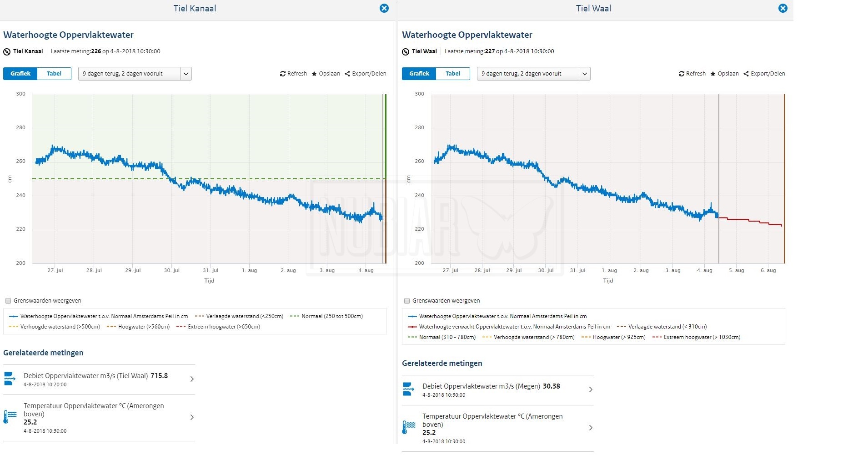Screen dimensions: 868x455
Task: Toggle Normaal (310 - 780cm) legend entry
Action: coord(442,337)
